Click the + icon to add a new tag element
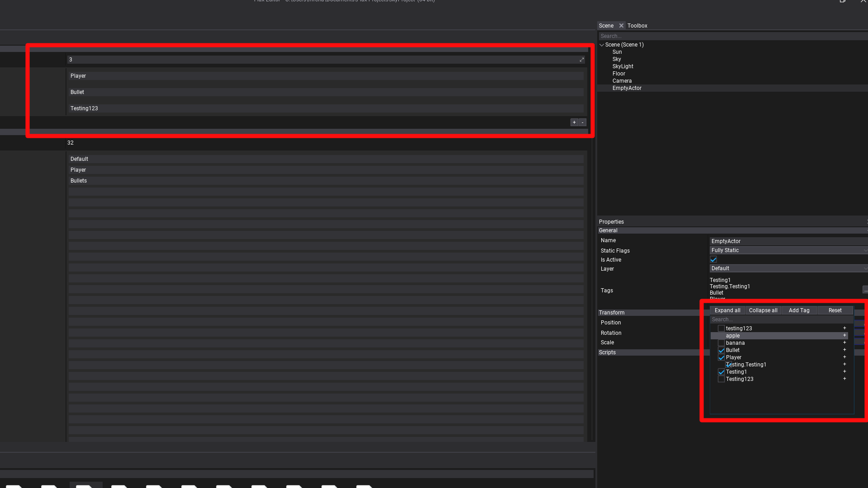The image size is (868, 488). click(x=574, y=122)
